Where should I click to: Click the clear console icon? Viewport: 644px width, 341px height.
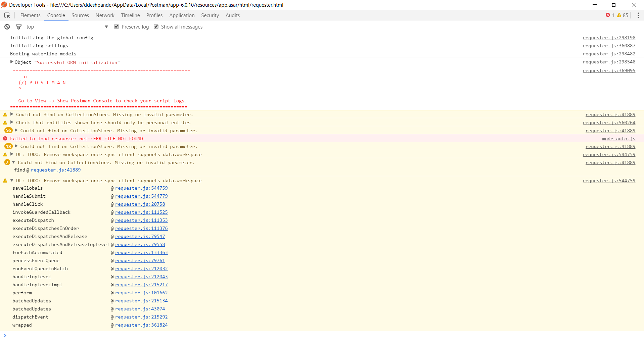coord(7,27)
